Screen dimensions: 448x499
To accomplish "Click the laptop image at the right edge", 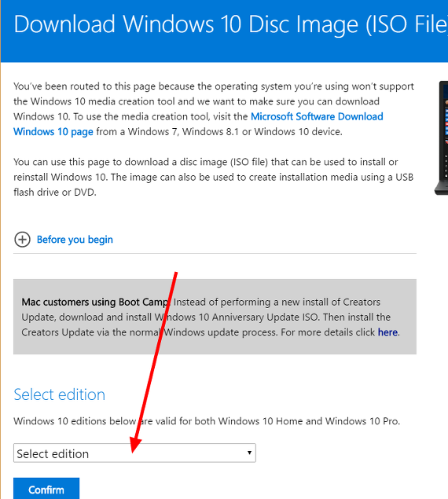I will click(441, 138).
